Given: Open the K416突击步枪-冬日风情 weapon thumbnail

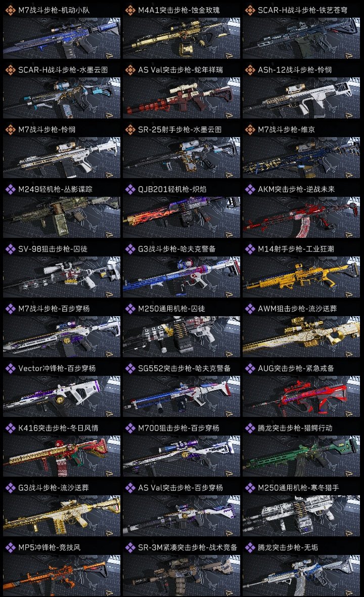Looking at the screenshot, I should pos(62,456).
